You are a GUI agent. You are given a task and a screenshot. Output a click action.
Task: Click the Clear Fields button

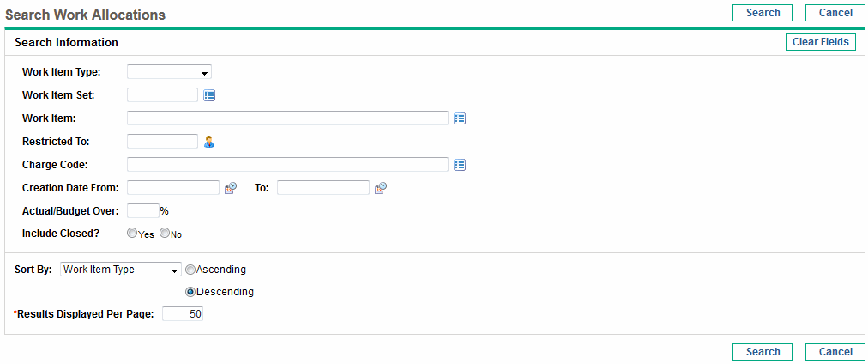820,41
